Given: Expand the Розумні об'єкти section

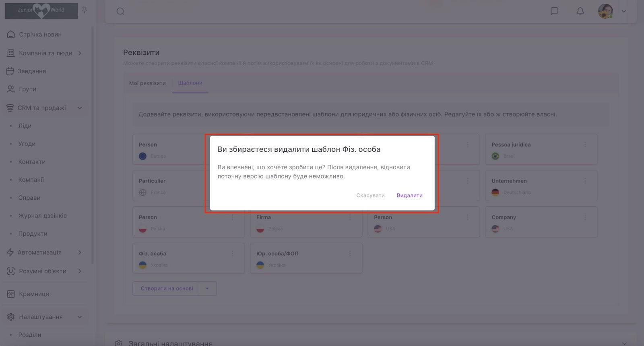Looking at the screenshot, I should (x=80, y=271).
